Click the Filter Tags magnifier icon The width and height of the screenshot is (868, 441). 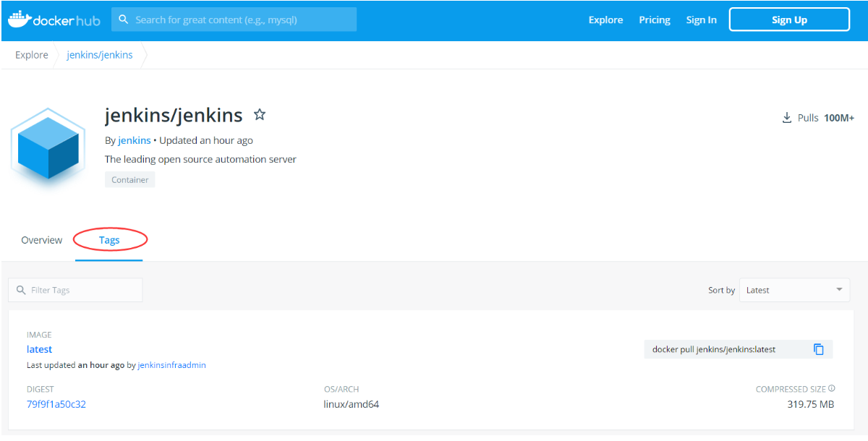tap(21, 290)
